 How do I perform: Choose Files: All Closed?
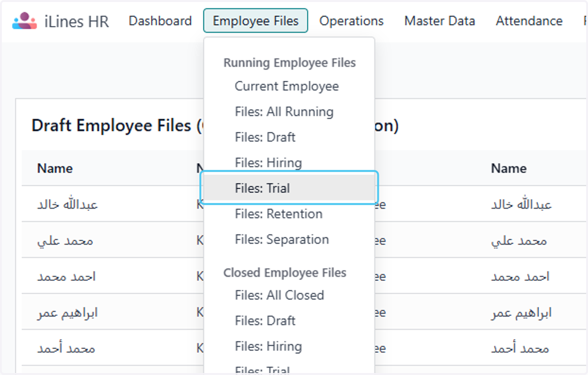click(x=279, y=295)
